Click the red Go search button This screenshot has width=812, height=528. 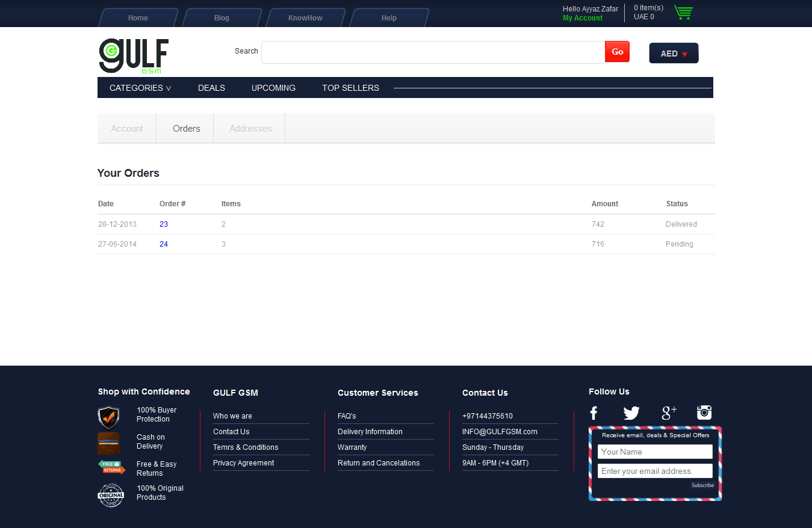pyautogui.click(x=617, y=52)
